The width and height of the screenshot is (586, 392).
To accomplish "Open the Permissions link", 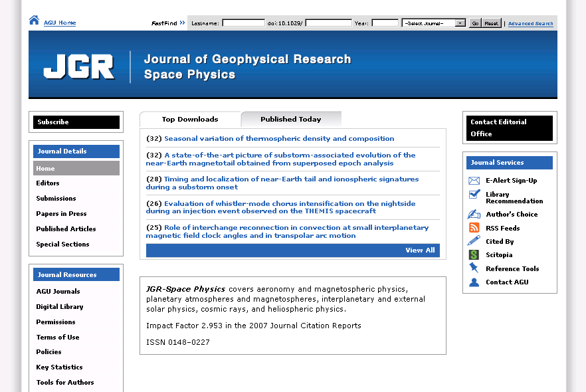I will point(56,322).
